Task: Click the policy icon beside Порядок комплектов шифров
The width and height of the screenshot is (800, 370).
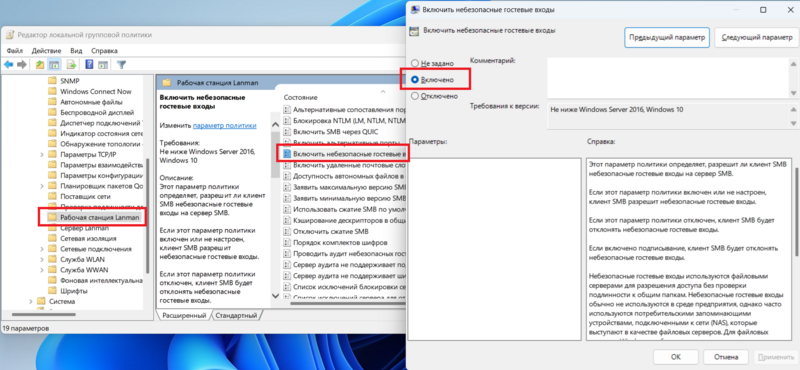Action: point(287,242)
